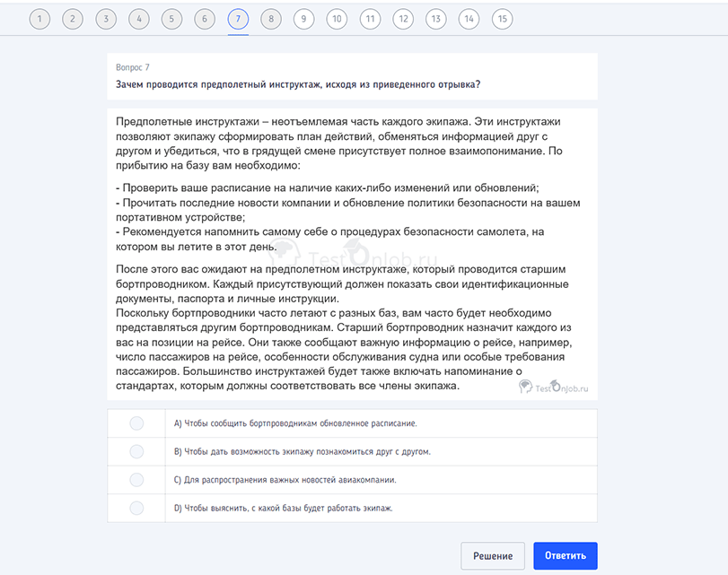Image resolution: width=728 pixels, height=575 pixels.
Task: Select radio button for answer A
Action: (x=136, y=423)
